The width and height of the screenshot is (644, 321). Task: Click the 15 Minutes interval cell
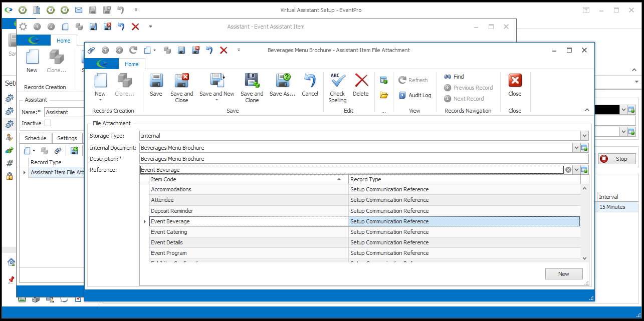point(618,207)
